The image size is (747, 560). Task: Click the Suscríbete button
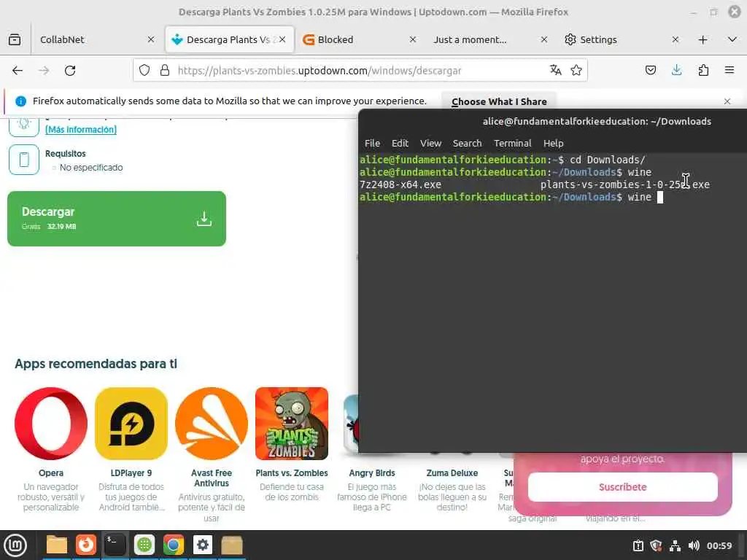pyautogui.click(x=623, y=487)
